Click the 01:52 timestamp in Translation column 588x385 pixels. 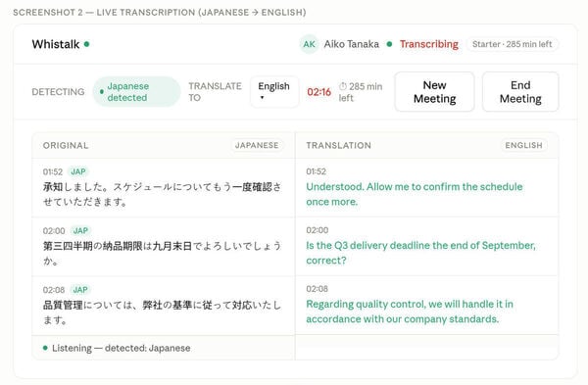pyautogui.click(x=317, y=171)
